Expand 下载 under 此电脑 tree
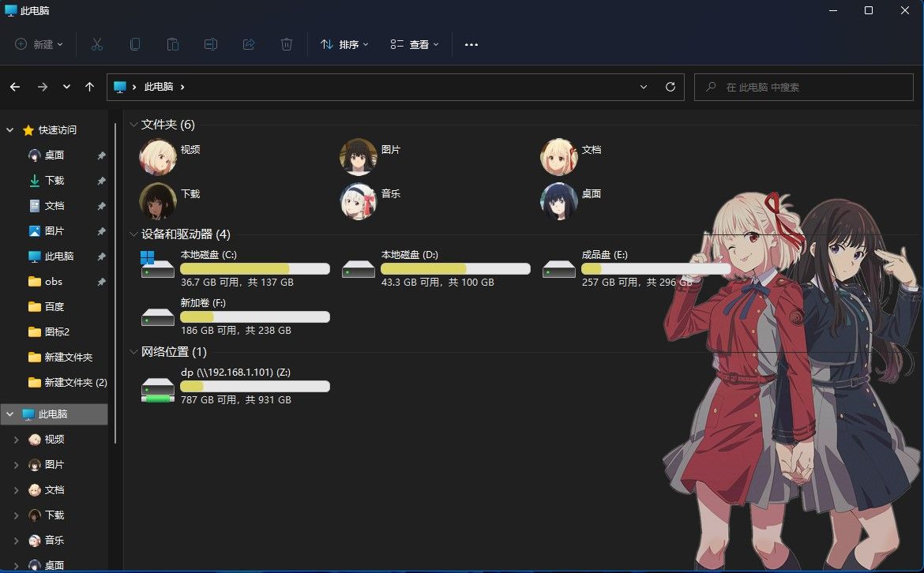Screen dimensions: 924x573 click(x=16, y=515)
